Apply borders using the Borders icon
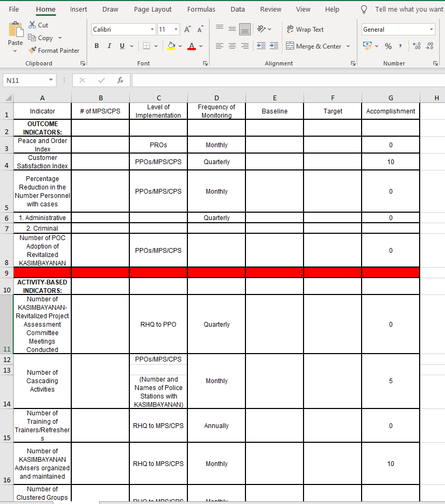Screen dimensions: 445x504 tap(146, 46)
